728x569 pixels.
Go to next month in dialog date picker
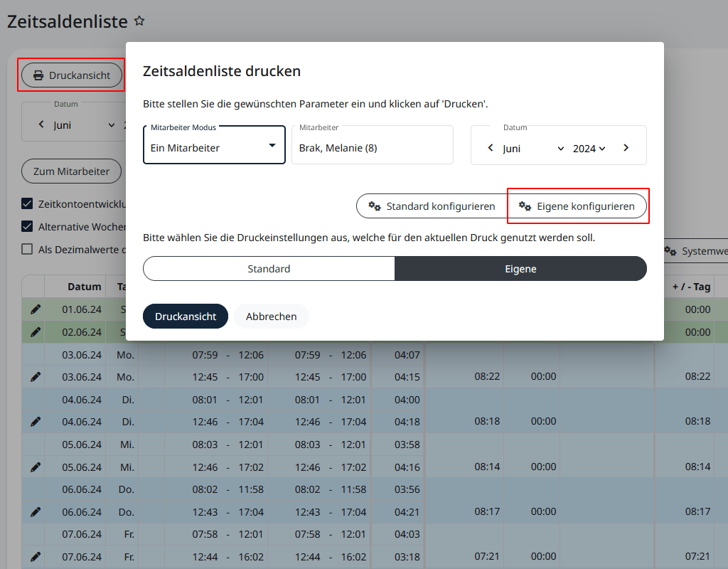[x=626, y=148]
